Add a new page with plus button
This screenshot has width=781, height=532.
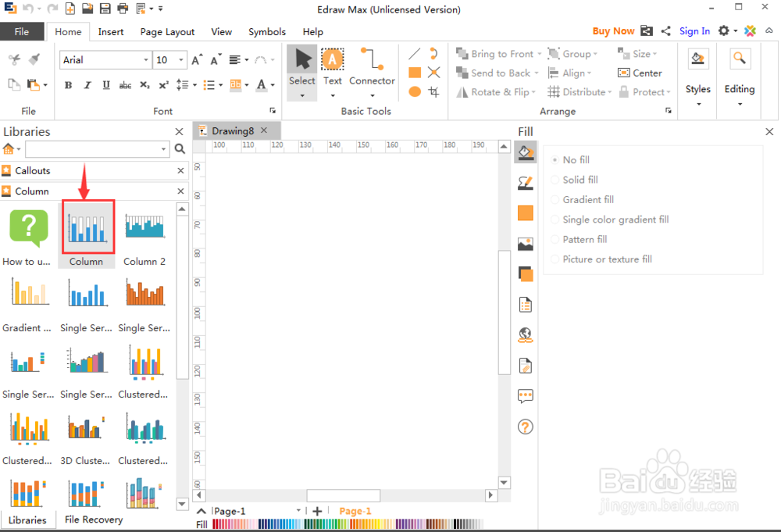click(x=317, y=511)
